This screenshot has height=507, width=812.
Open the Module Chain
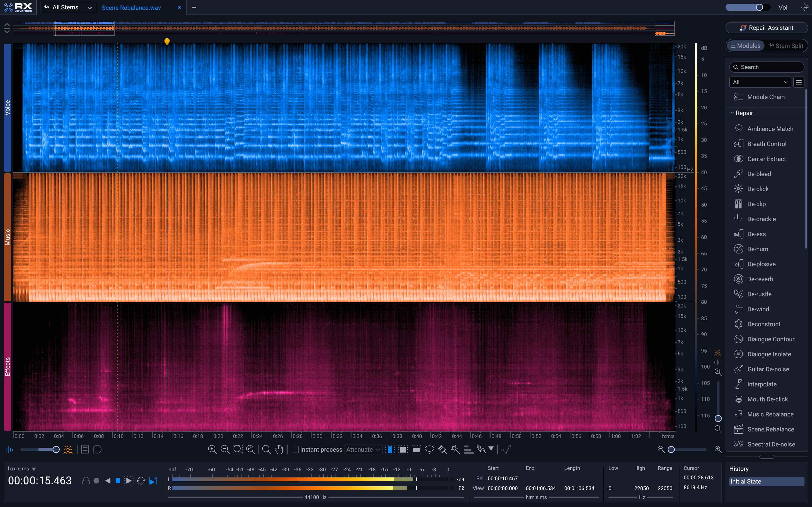(766, 97)
